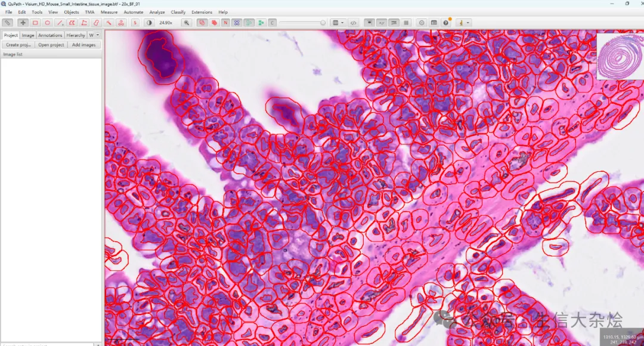Switch to the Project tab

pyautogui.click(x=11, y=35)
